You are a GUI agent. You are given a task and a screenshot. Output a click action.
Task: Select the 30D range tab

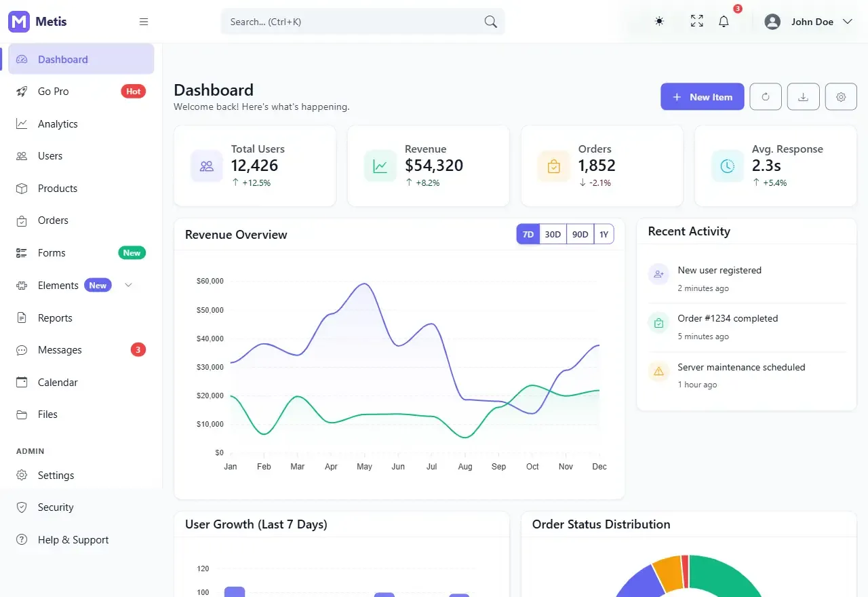tap(553, 234)
